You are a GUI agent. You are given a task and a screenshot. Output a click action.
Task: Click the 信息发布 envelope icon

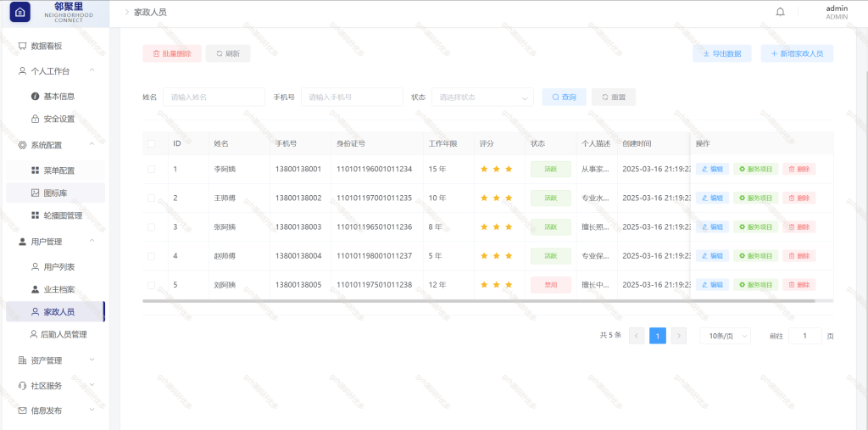click(22, 410)
